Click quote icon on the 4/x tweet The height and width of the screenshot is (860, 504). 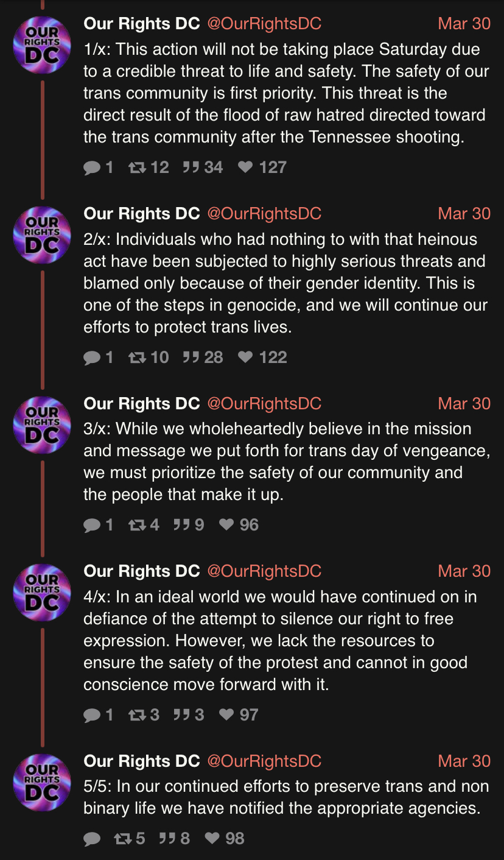pos(181,715)
